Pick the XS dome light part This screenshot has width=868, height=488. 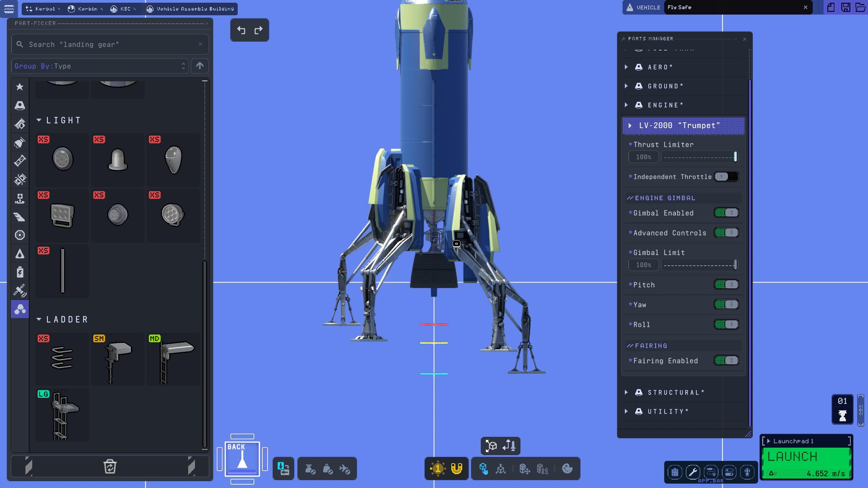point(118,160)
